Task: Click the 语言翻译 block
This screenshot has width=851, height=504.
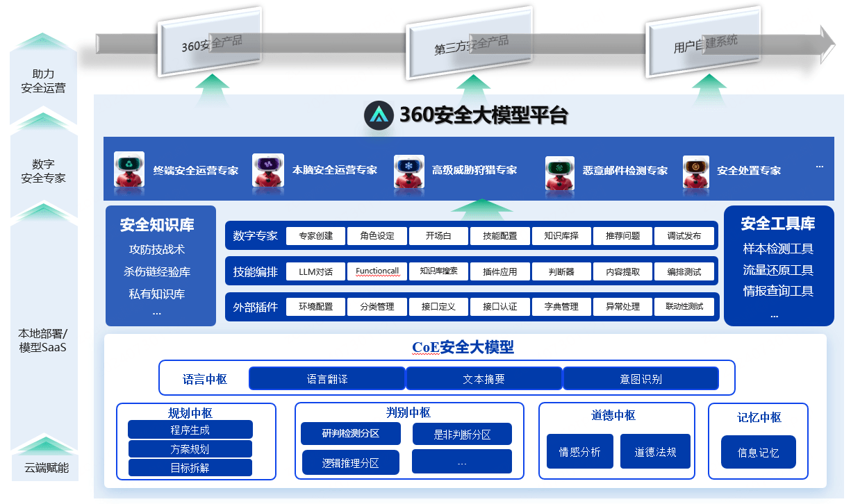Action: click(327, 379)
